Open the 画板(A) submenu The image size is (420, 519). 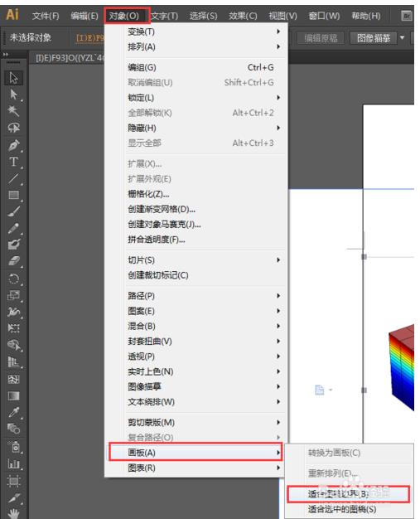coord(196,453)
